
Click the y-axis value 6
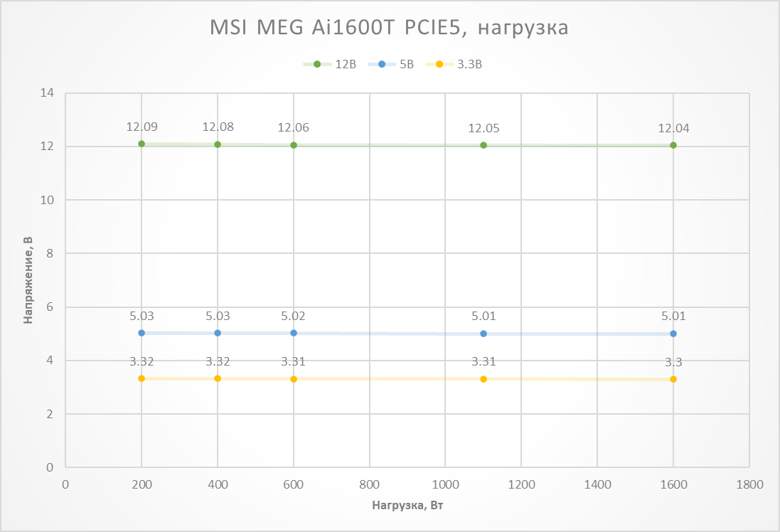[50, 307]
